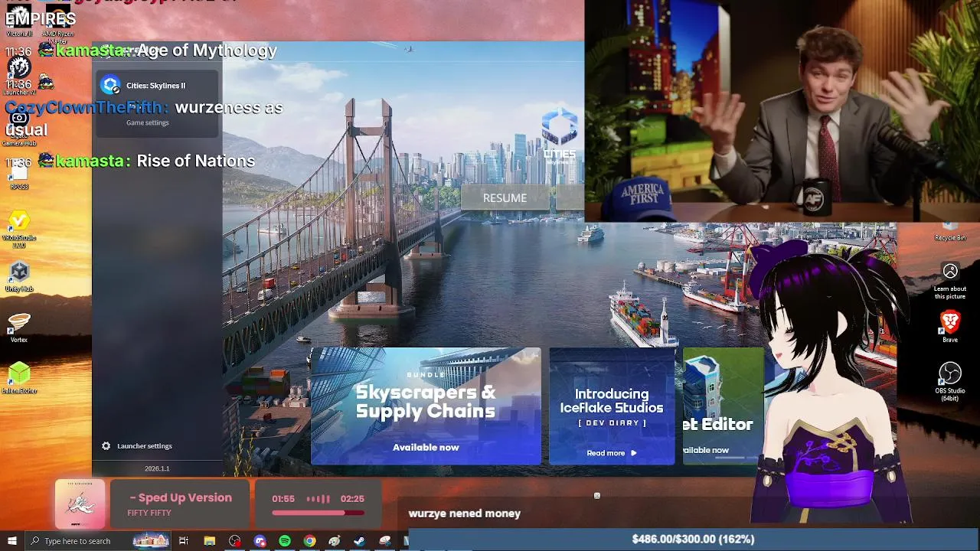Open Skyscrapers & Supply Chains bundle card
The height and width of the screenshot is (551, 980).
(x=426, y=406)
